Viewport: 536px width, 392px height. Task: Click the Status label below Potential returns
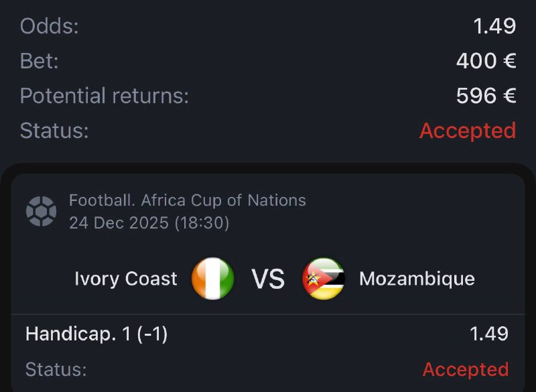point(54,131)
